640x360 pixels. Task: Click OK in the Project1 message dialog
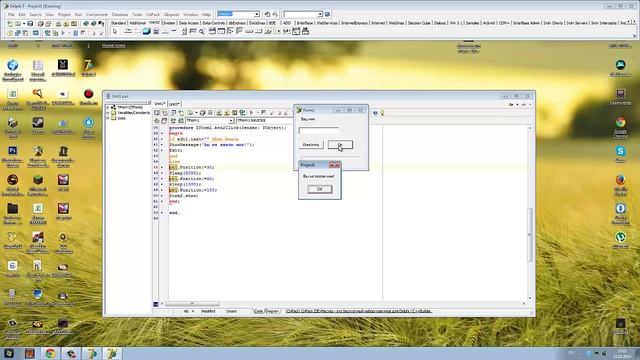(x=320, y=189)
